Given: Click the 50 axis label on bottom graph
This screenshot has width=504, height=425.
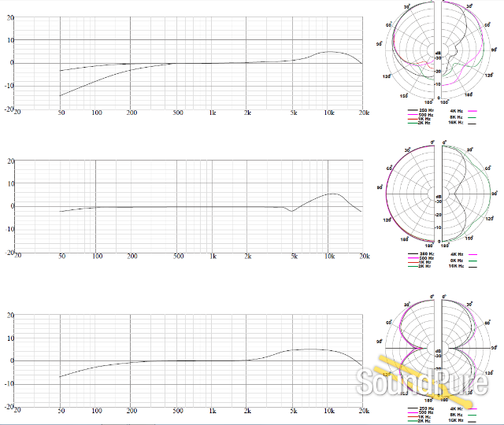Looking at the screenshot, I should 61,412.
